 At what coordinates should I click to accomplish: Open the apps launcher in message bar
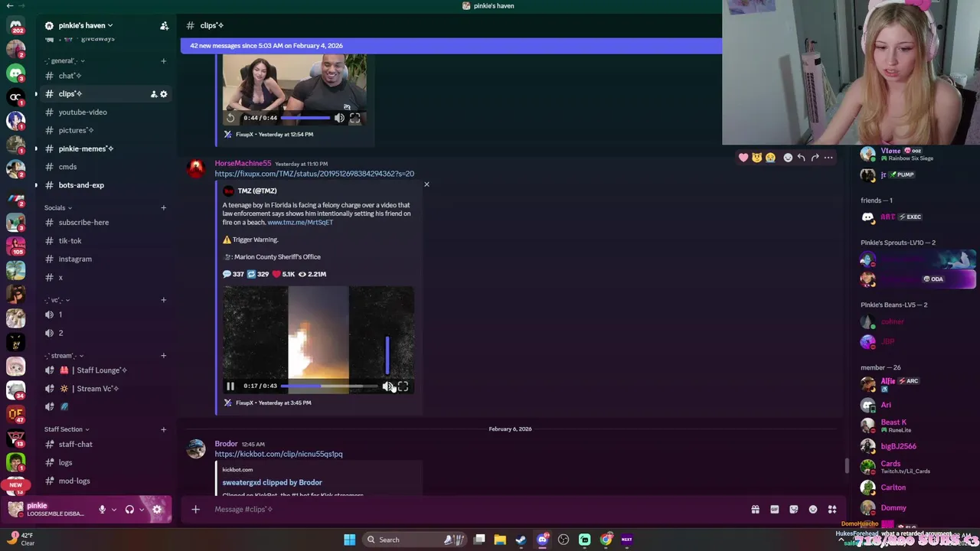point(832,509)
